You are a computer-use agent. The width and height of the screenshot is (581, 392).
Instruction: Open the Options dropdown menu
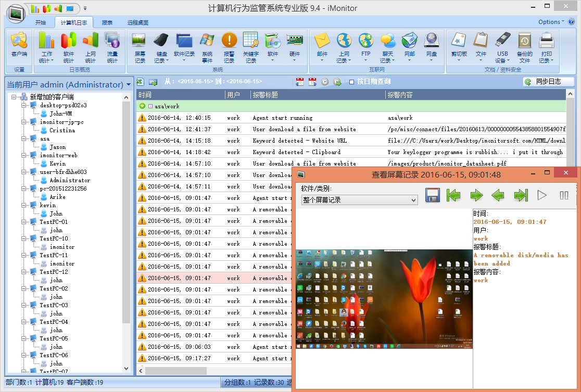tap(551, 22)
